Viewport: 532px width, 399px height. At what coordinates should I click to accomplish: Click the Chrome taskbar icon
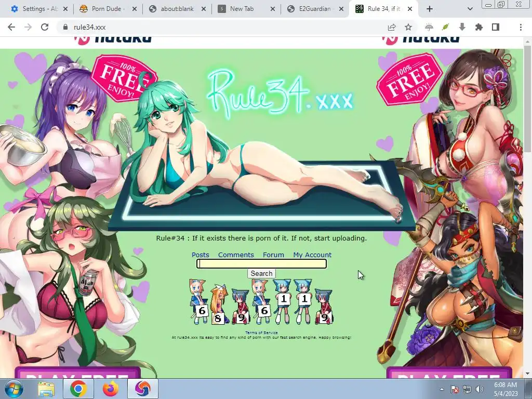78,389
